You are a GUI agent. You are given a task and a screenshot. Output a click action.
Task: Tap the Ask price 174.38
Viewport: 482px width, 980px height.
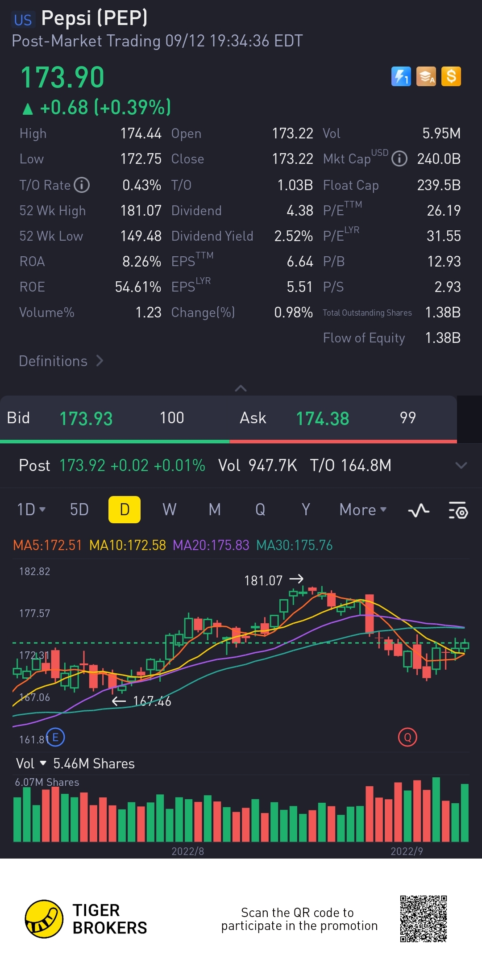pos(323,418)
